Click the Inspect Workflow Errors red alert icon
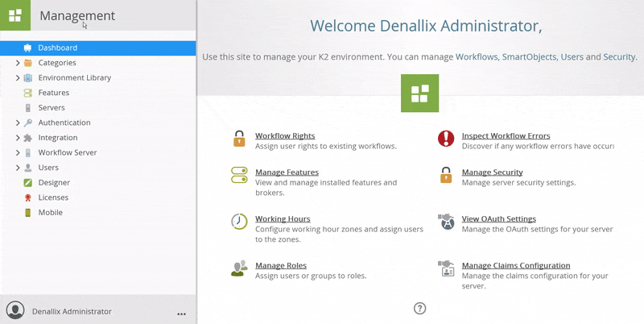 click(445, 139)
